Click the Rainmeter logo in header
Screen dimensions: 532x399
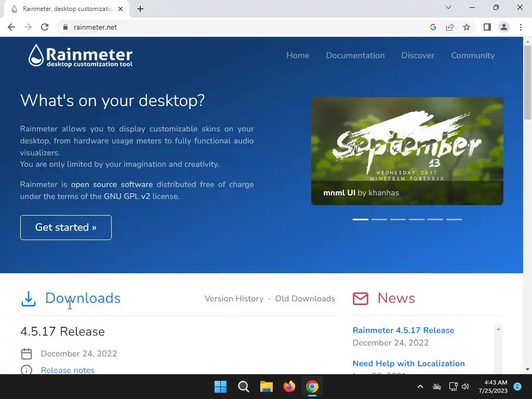(x=81, y=56)
